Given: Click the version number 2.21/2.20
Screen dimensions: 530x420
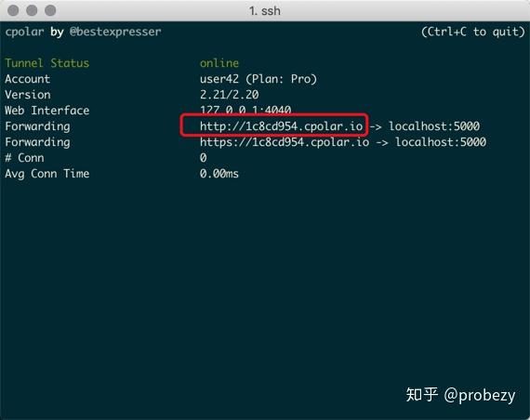Looking at the screenshot, I should [x=229, y=95].
